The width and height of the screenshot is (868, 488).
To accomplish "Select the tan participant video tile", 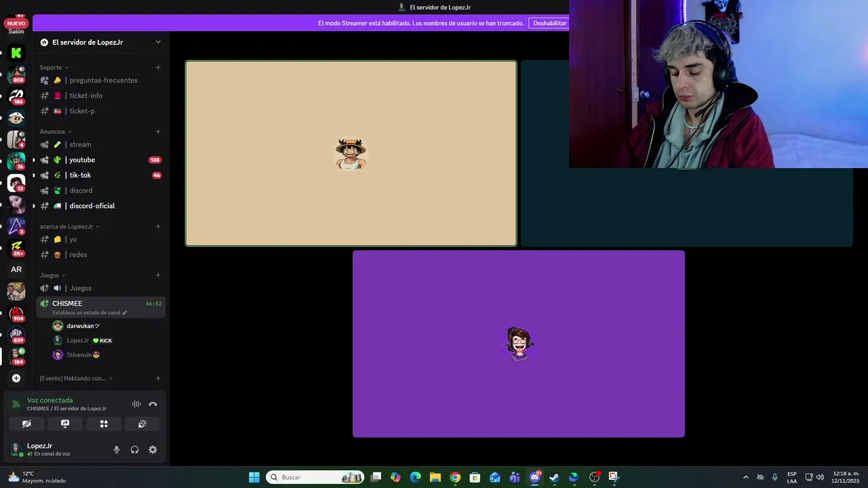I will point(351,154).
